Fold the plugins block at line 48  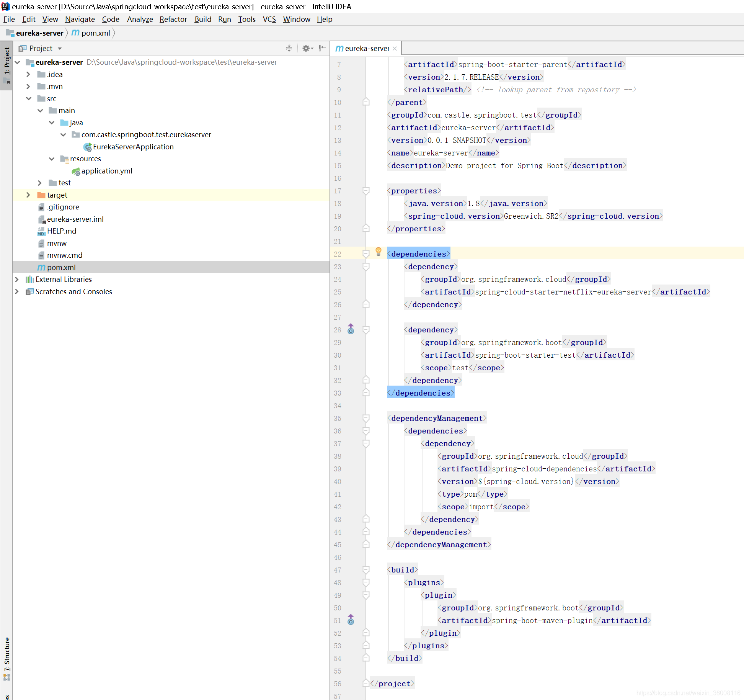tap(366, 582)
